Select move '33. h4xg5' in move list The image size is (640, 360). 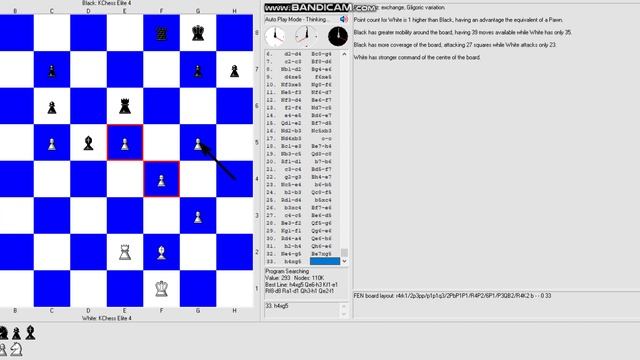point(293,261)
